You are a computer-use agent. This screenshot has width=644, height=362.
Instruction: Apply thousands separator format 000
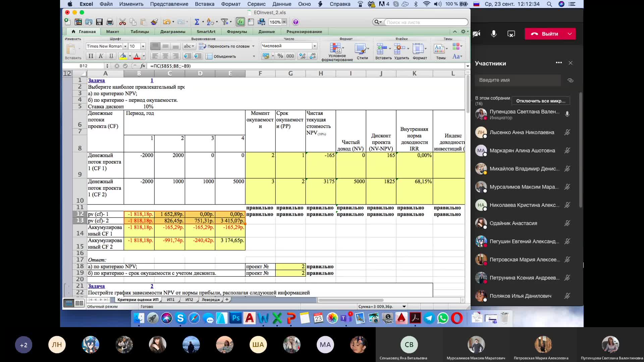pyautogui.click(x=290, y=56)
